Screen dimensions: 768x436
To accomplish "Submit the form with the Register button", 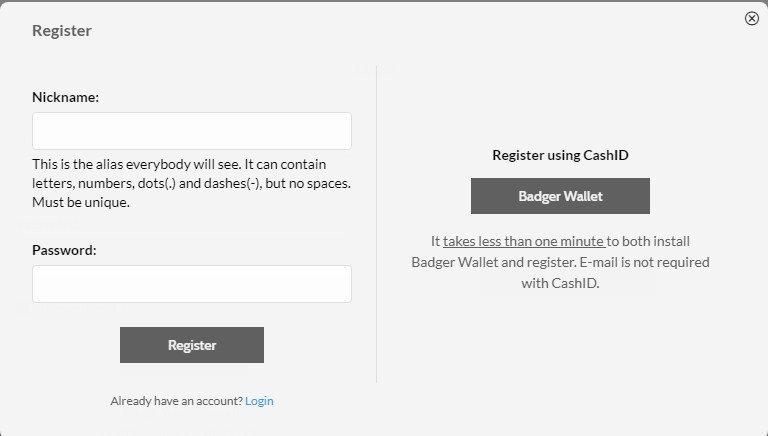I will coord(192,345).
